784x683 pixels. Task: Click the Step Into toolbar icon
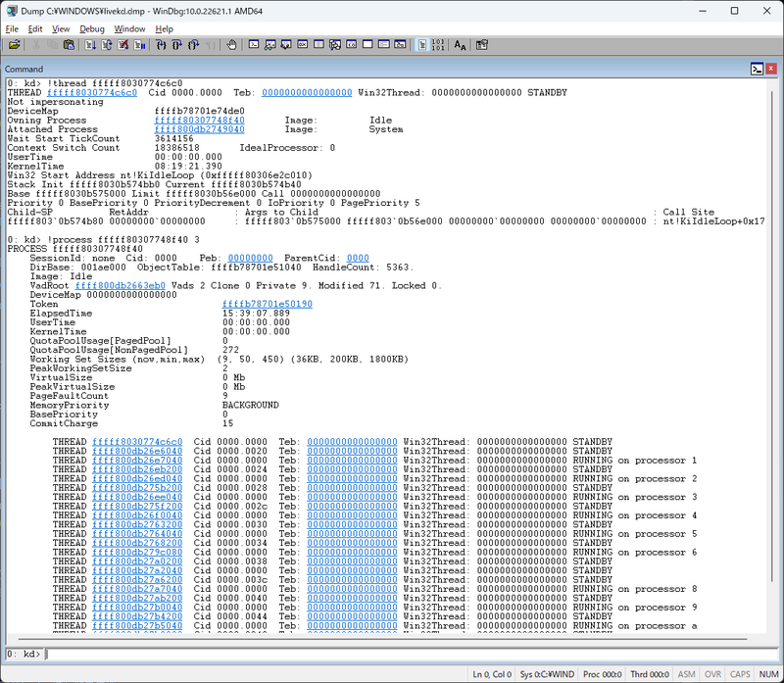(x=161, y=45)
